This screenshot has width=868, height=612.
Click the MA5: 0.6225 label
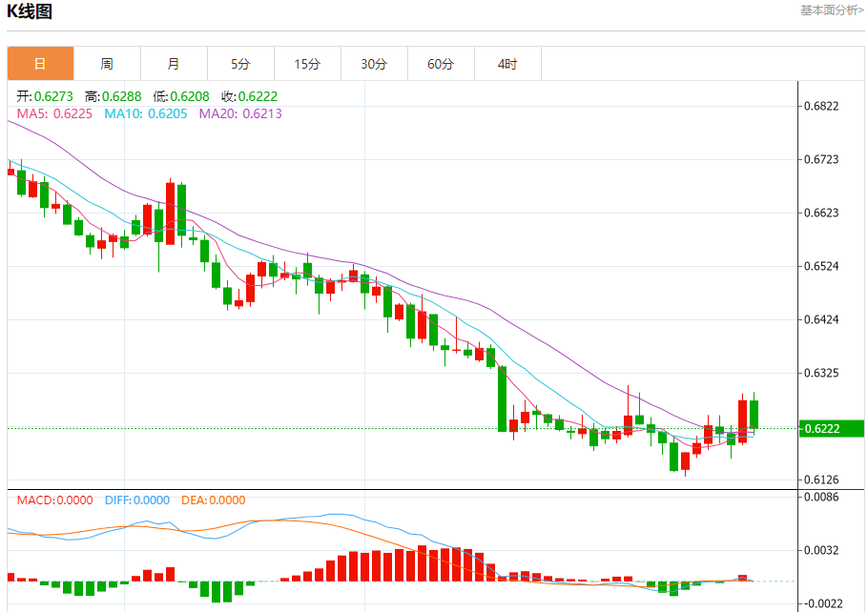(x=54, y=113)
